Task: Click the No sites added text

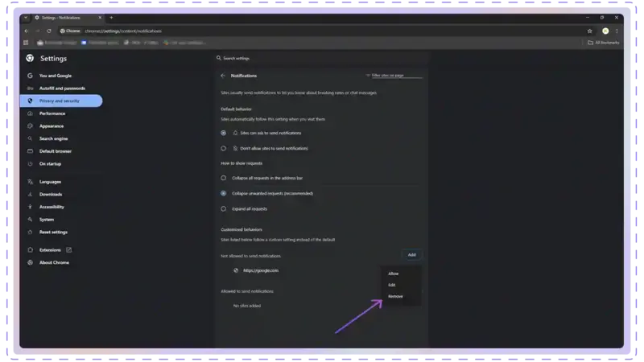Action: point(247,306)
